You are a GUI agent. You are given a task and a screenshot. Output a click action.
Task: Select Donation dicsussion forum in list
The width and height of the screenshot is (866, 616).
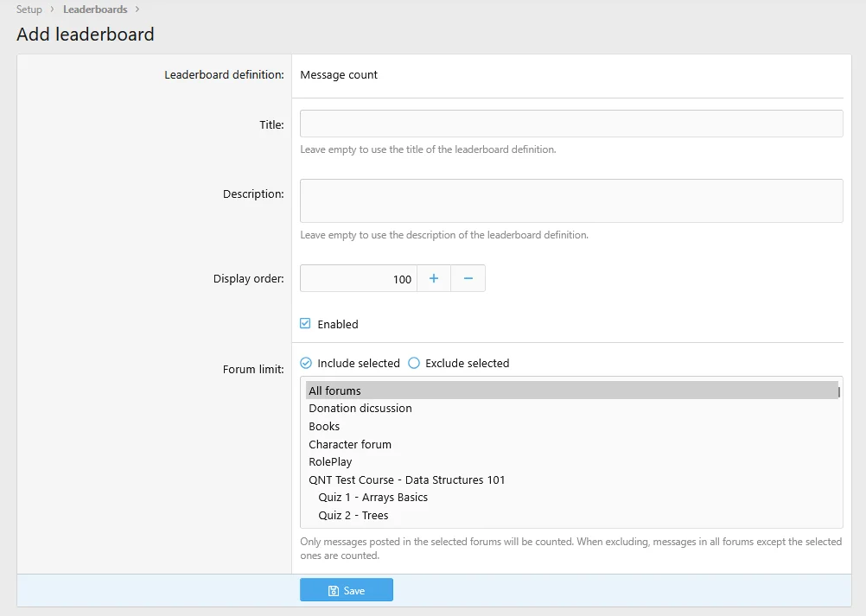click(x=571, y=409)
